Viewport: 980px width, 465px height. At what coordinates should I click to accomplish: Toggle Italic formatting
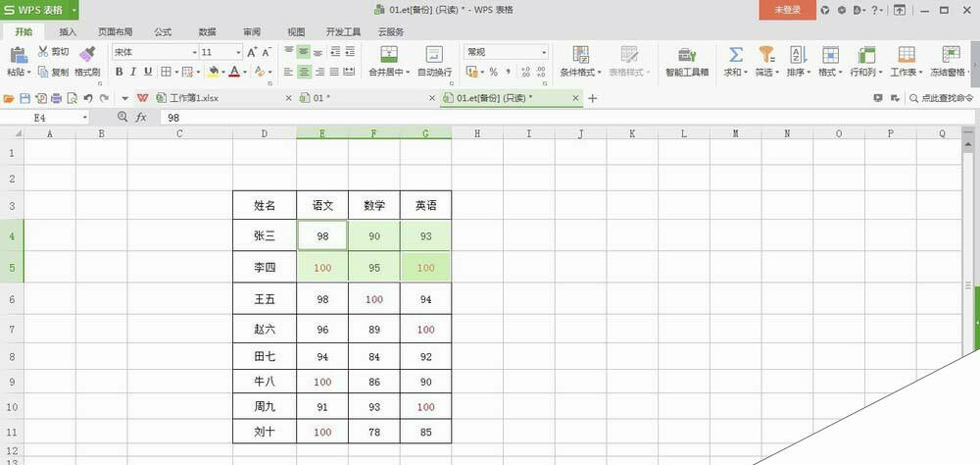click(x=133, y=72)
